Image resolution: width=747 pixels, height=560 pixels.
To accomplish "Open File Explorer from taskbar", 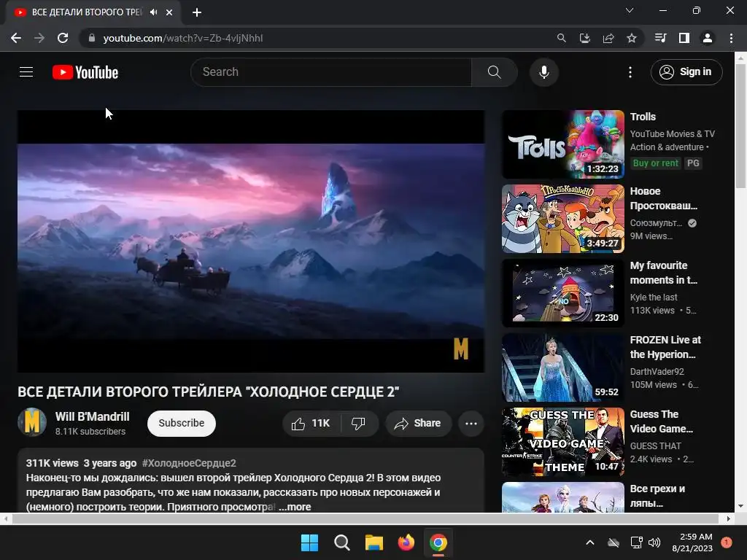I will point(374,542).
